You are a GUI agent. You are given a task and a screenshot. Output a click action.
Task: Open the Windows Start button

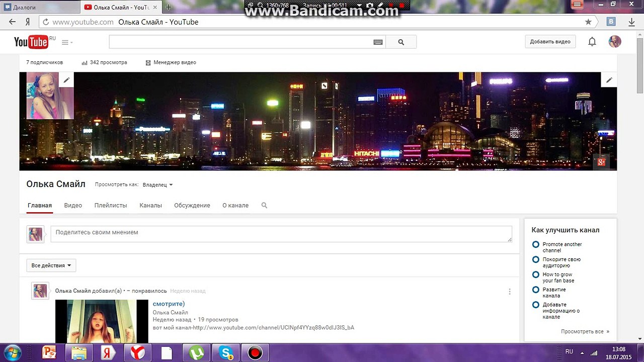coord(12,352)
